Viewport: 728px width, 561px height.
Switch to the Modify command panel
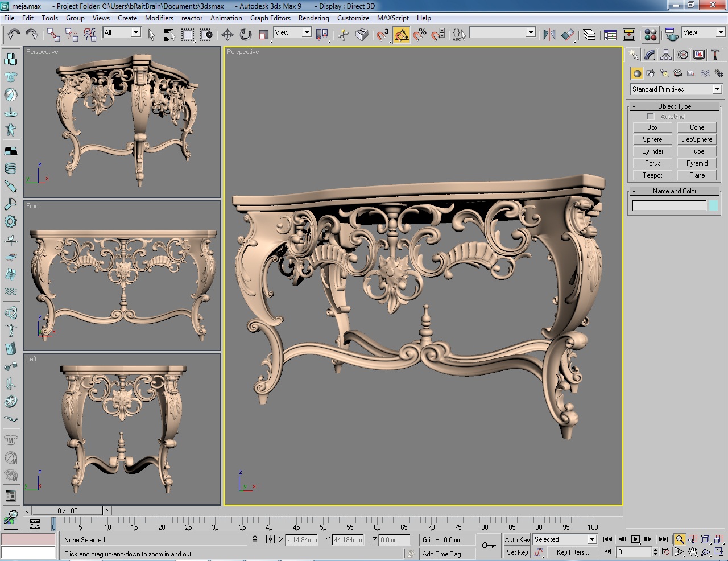pos(648,55)
